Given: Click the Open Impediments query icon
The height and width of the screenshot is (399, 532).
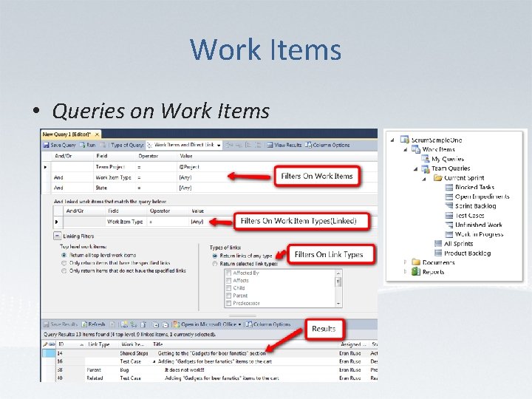Looking at the screenshot, I should (449, 197).
